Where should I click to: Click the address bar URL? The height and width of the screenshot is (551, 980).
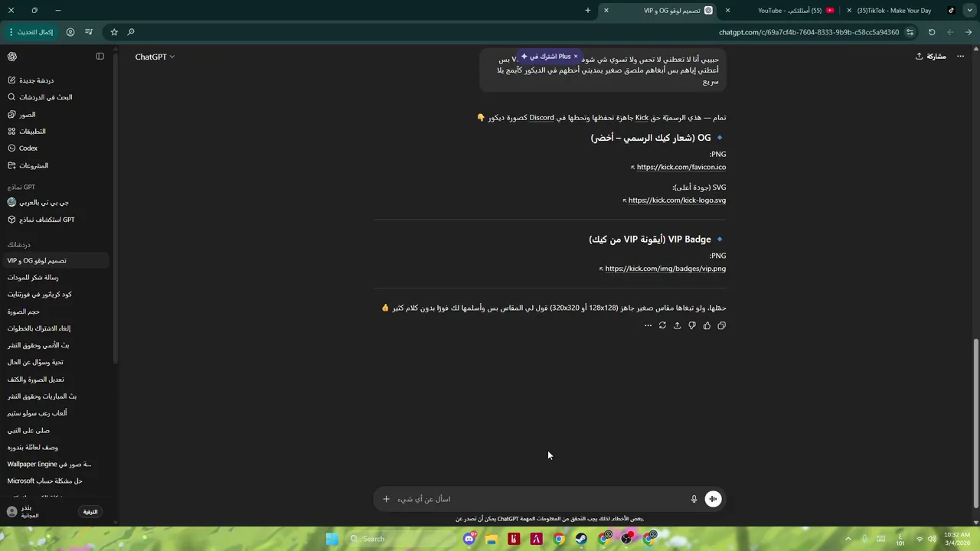pyautogui.click(x=808, y=32)
